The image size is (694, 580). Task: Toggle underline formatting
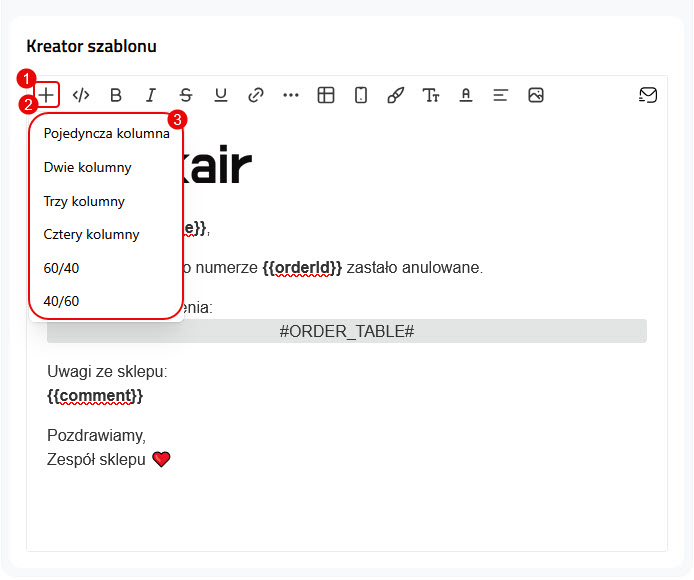tap(221, 95)
